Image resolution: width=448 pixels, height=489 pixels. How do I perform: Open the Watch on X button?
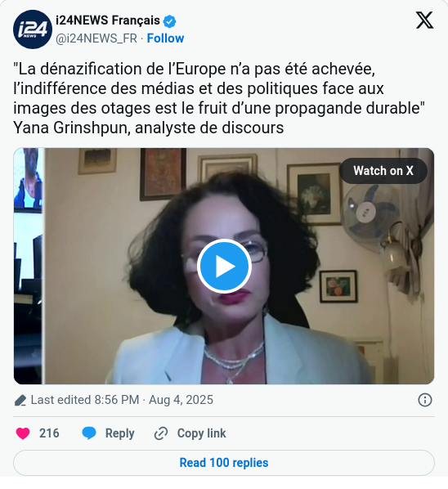[383, 171]
